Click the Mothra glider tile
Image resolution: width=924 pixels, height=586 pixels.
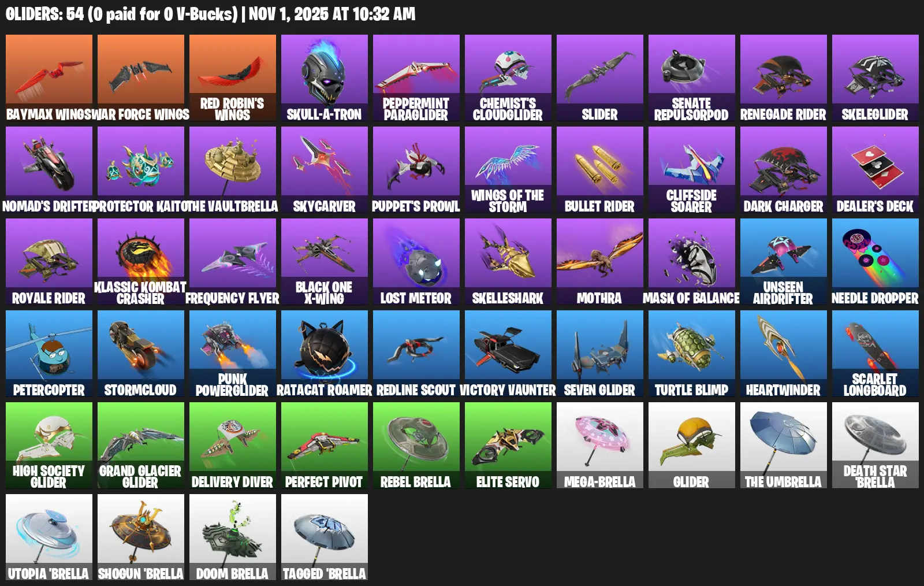[600, 262]
